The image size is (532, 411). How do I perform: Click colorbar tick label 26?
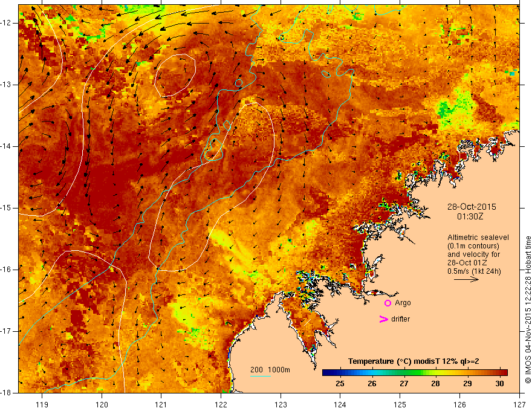(x=372, y=384)
